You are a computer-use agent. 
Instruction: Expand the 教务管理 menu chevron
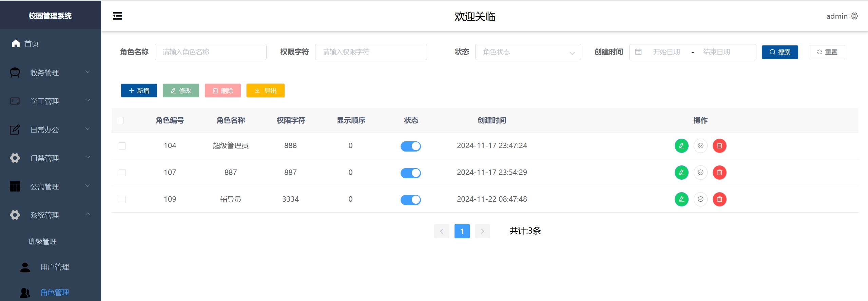pos(88,72)
